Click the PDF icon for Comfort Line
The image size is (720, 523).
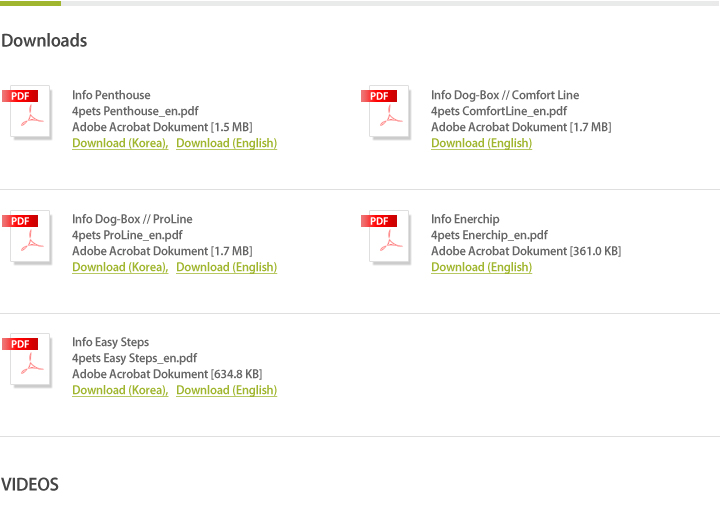(x=387, y=112)
